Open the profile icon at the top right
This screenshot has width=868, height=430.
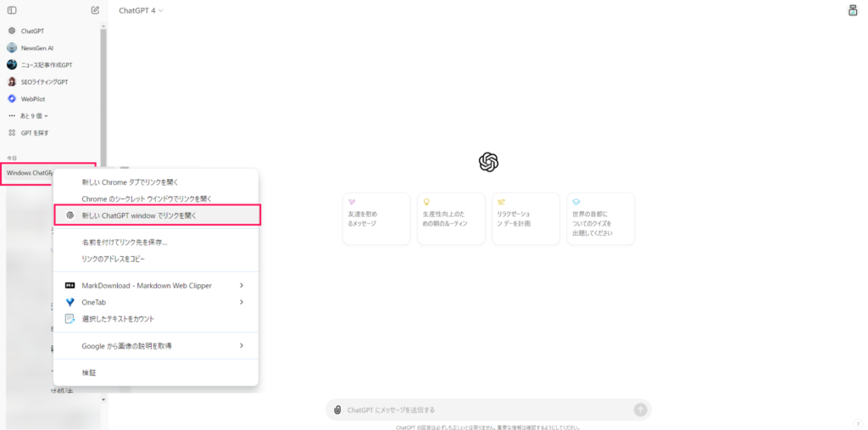tap(853, 10)
